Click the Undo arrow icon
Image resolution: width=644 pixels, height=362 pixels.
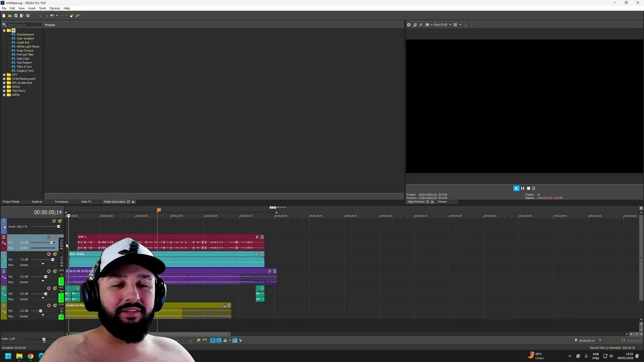click(51, 16)
